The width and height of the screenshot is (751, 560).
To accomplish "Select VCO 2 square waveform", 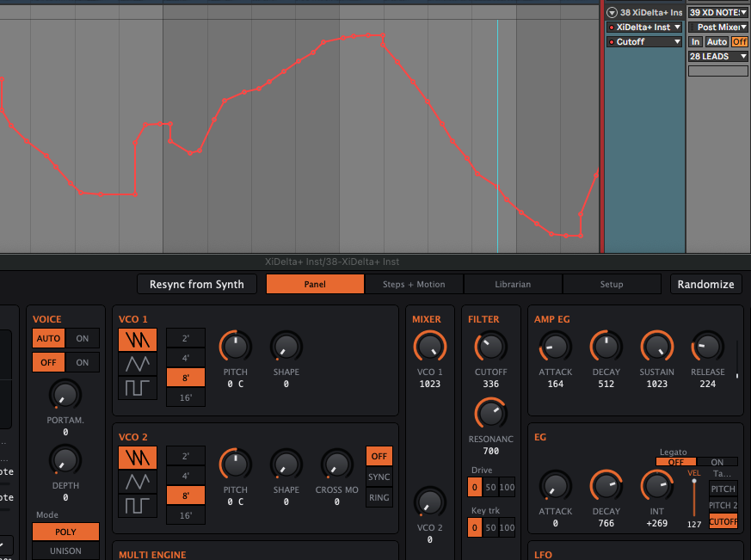I will pos(138,506).
